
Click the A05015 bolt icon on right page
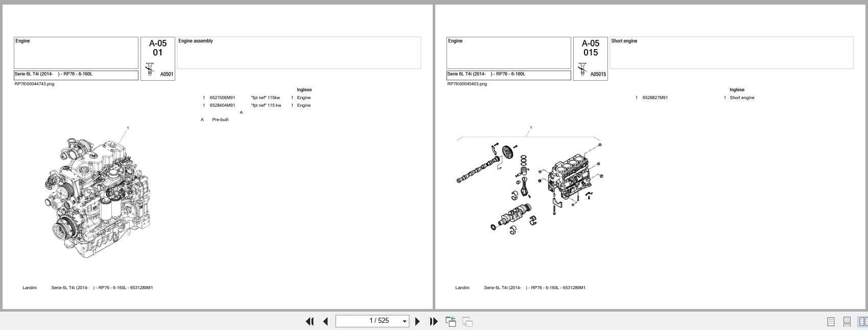click(582, 69)
